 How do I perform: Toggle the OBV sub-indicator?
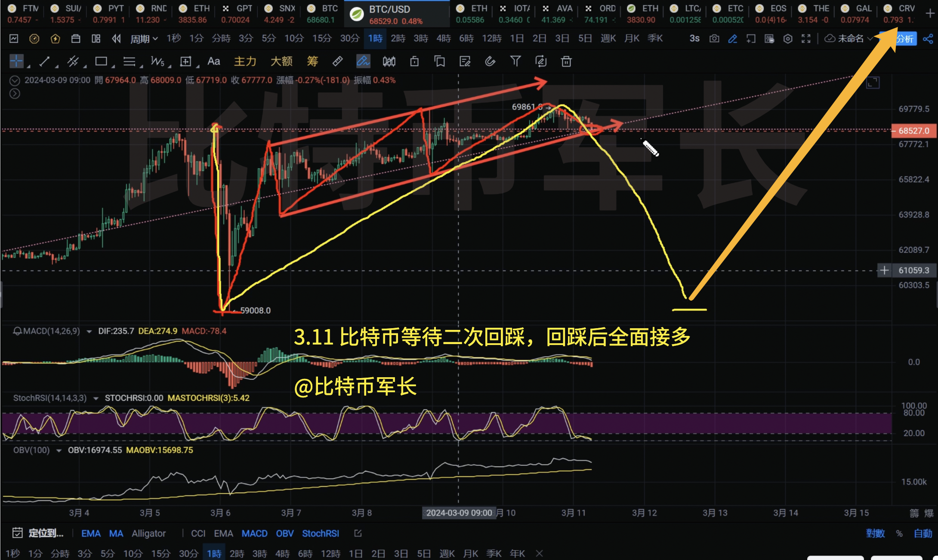click(284, 533)
